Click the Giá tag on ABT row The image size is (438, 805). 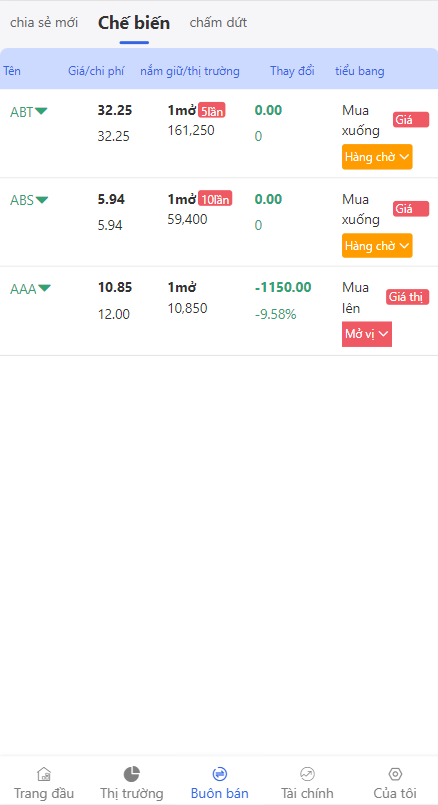411,120
